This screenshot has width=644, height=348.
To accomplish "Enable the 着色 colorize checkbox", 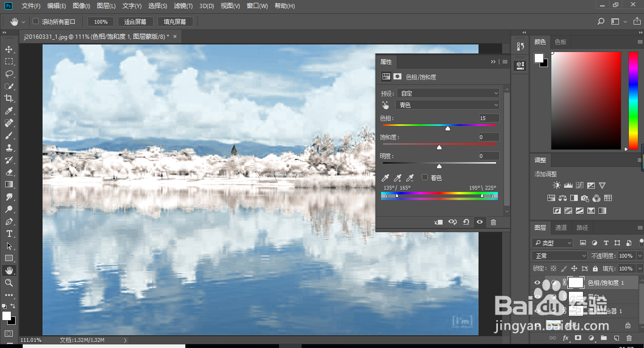I will pos(425,177).
